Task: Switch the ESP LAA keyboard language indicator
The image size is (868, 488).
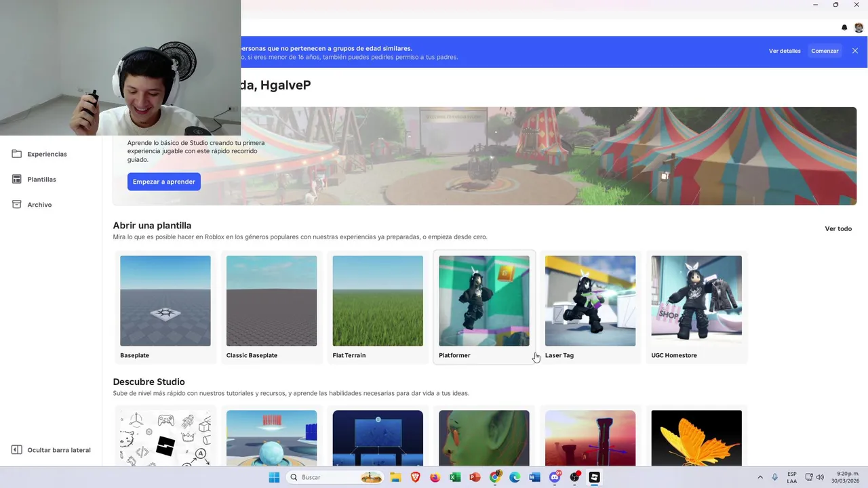Action: click(x=792, y=477)
